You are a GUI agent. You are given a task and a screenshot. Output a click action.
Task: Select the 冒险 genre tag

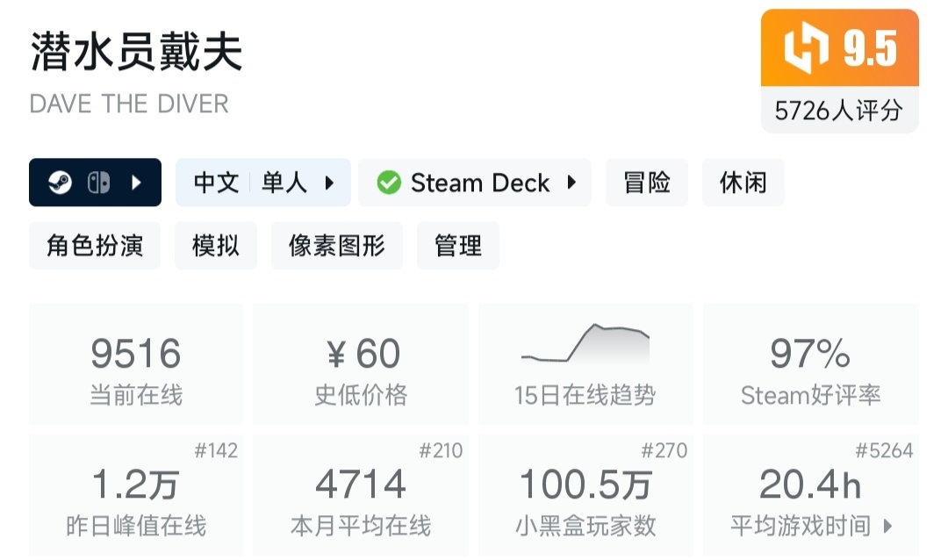point(647,183)
